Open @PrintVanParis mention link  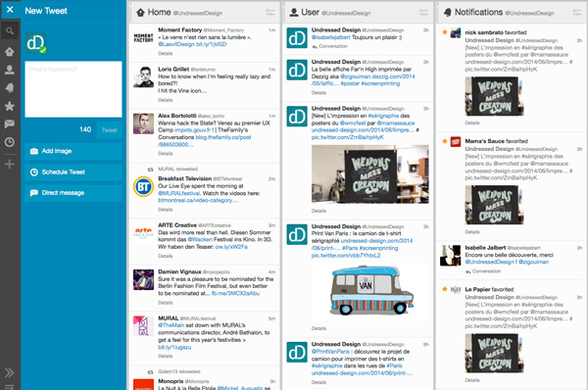click(x=330, y=352)
